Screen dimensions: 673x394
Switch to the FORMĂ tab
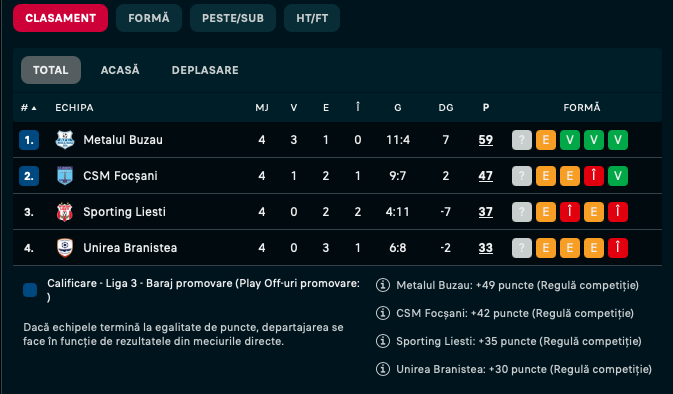[149, 18]
